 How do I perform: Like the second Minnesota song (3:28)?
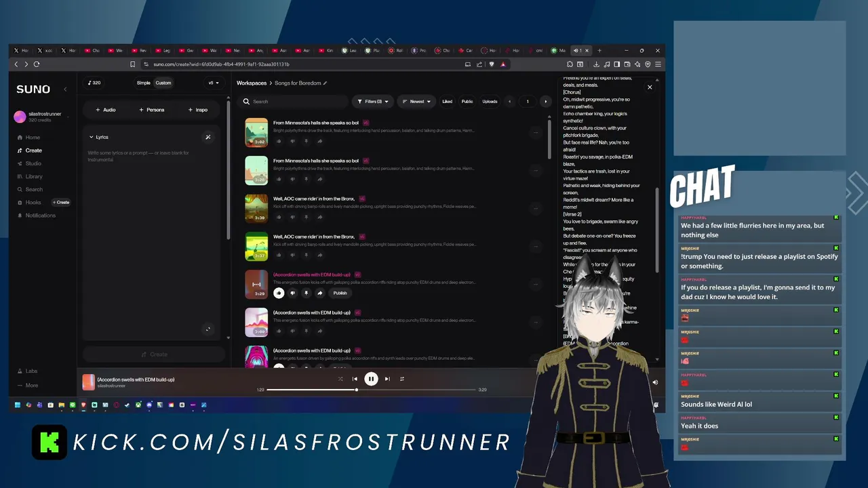coord(279,179)
